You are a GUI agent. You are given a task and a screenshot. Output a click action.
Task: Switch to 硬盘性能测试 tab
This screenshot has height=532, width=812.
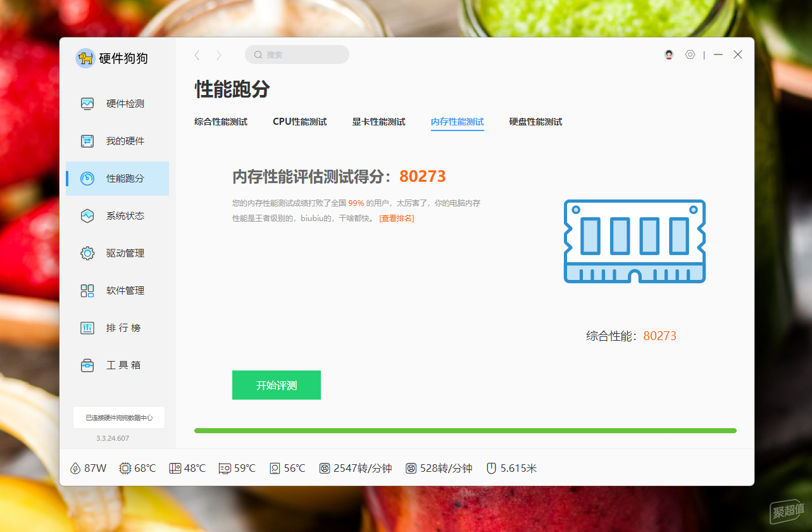click(x=535, y=122)
